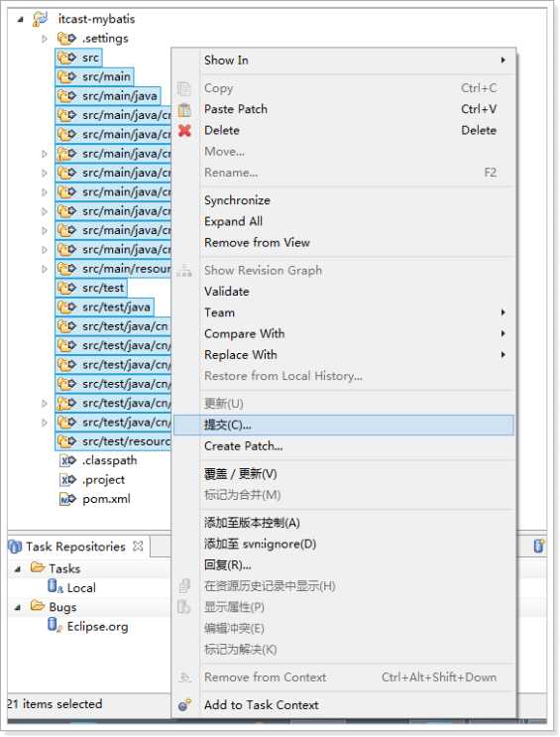Select the Local task repository
This screenshot has height=737, width=560.
pos(81,587)
